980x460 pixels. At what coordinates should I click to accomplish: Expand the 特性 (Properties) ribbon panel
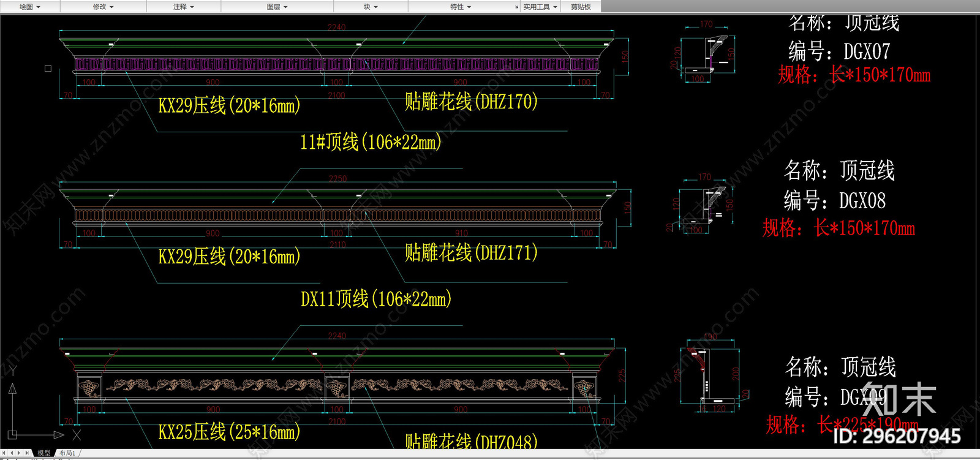[x=461, y=7]
